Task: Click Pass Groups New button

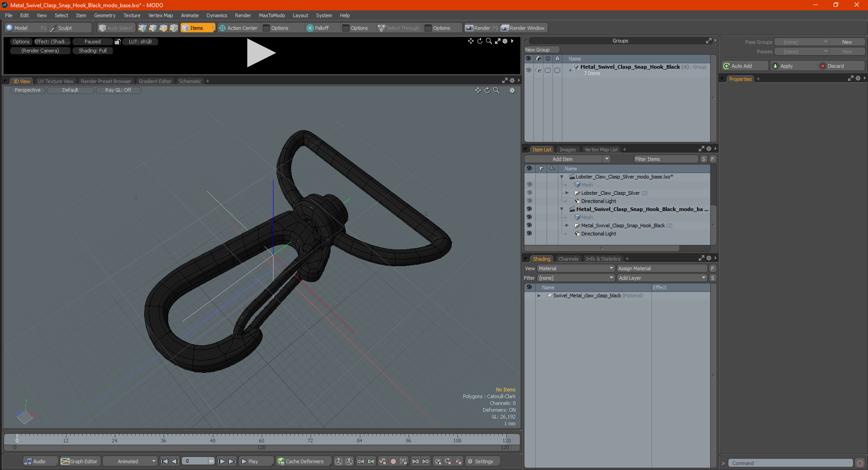Action: pos(847,42)
